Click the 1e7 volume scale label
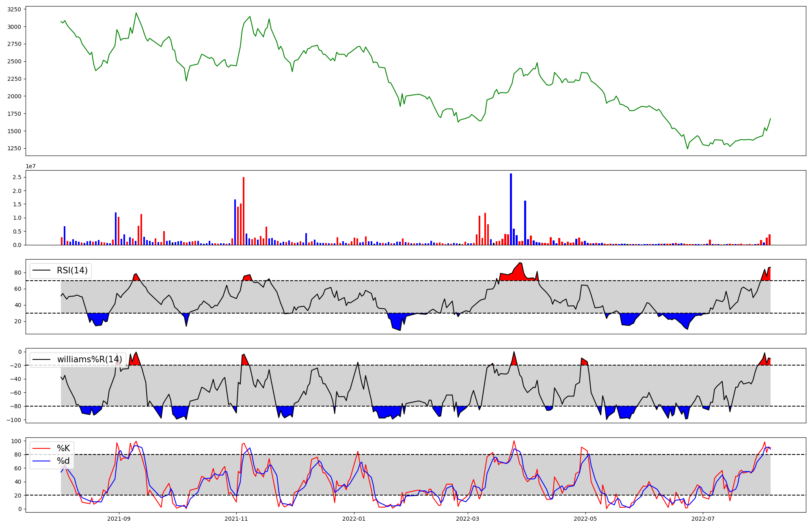The image size is (812, 528). click(30, 167)
